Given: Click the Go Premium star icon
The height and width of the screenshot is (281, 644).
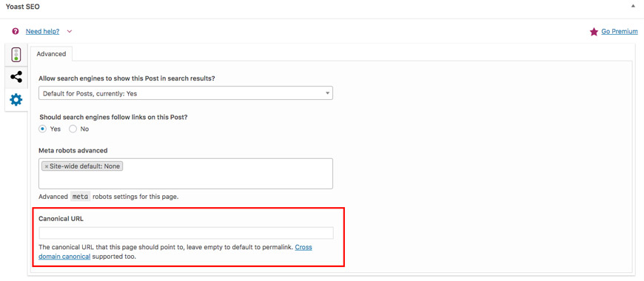Looking at the screenshot, I should coord(594,32).
